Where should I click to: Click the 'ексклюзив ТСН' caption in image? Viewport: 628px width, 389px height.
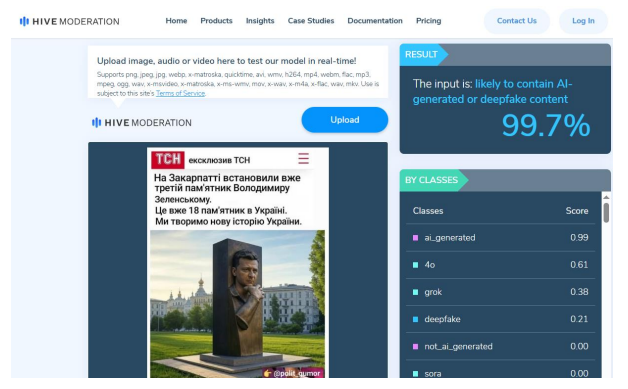219,160
